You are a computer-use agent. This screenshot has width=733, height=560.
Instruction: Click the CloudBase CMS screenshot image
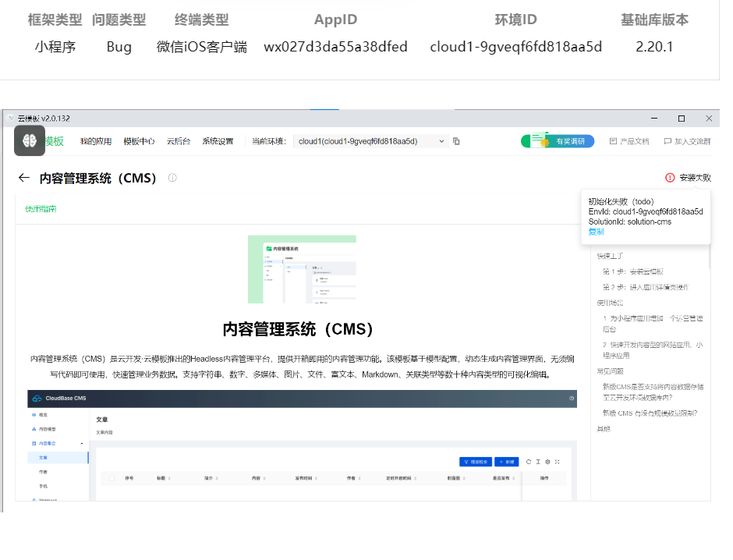coord(302,445)
